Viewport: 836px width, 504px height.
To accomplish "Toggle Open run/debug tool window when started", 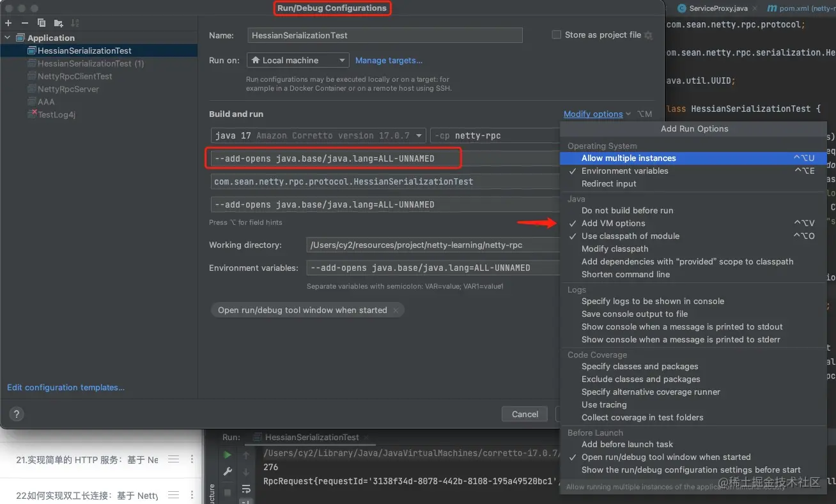I will tap(693, 457).
